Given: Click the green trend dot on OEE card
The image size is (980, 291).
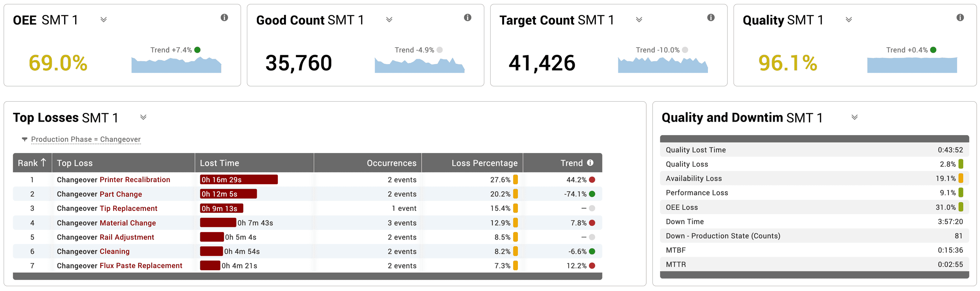Looking at the screenshot, I should pos(197,50).
